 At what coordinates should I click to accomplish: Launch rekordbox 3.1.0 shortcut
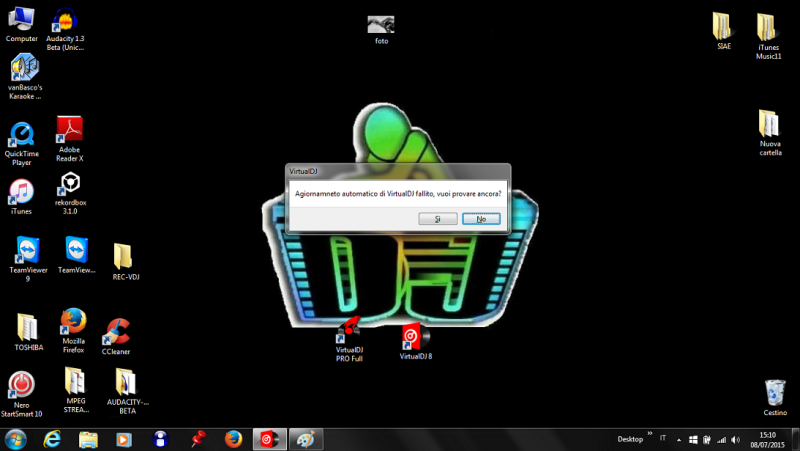70,193
